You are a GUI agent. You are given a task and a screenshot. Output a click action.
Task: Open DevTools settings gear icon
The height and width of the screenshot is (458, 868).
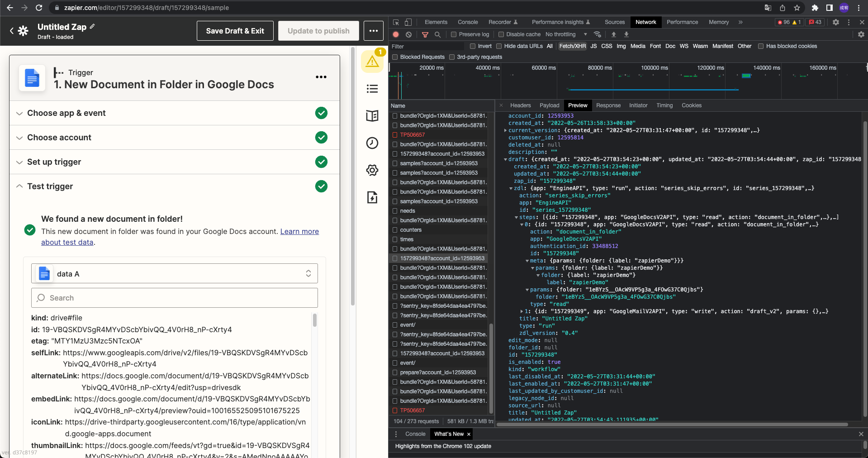pos(836,22)
